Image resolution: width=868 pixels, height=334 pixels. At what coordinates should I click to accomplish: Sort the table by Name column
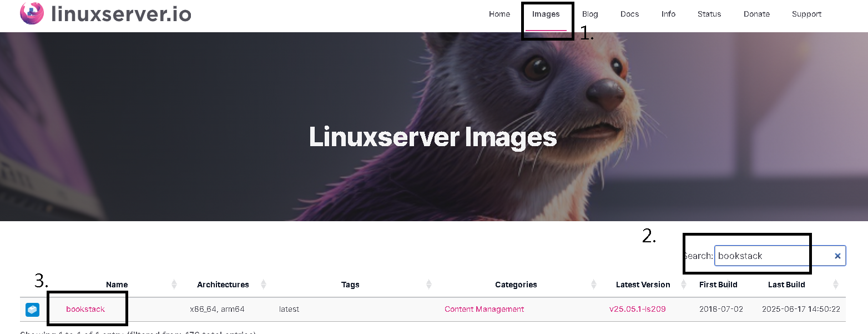117,285
